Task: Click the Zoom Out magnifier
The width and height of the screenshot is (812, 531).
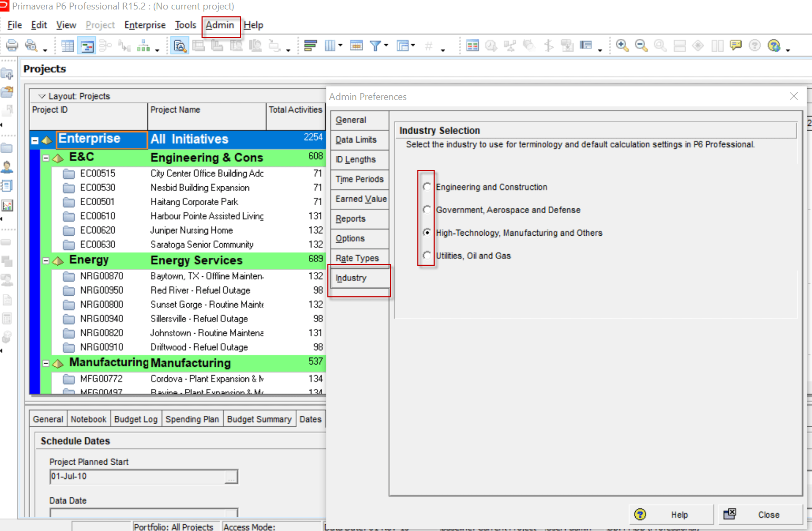Action: click(x=641, y=46)
